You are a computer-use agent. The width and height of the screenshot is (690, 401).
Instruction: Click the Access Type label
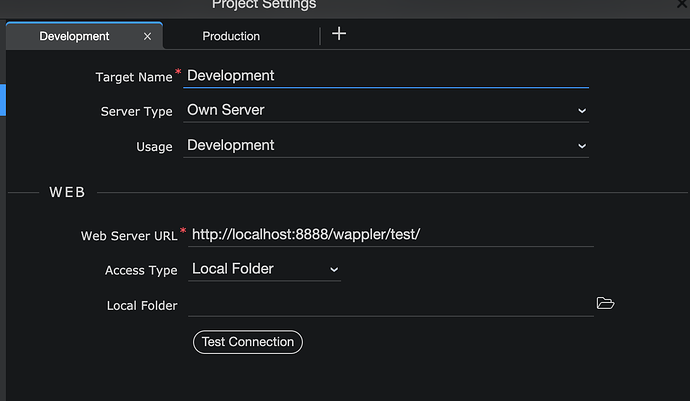coord(141,270)
